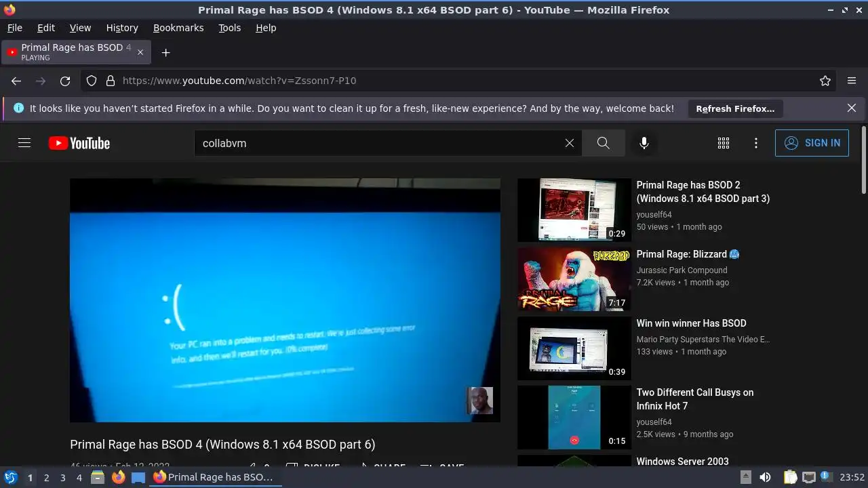Click Mario Party Superstars channel name
This screenshot has height=488, width=868.
point(703,339)
